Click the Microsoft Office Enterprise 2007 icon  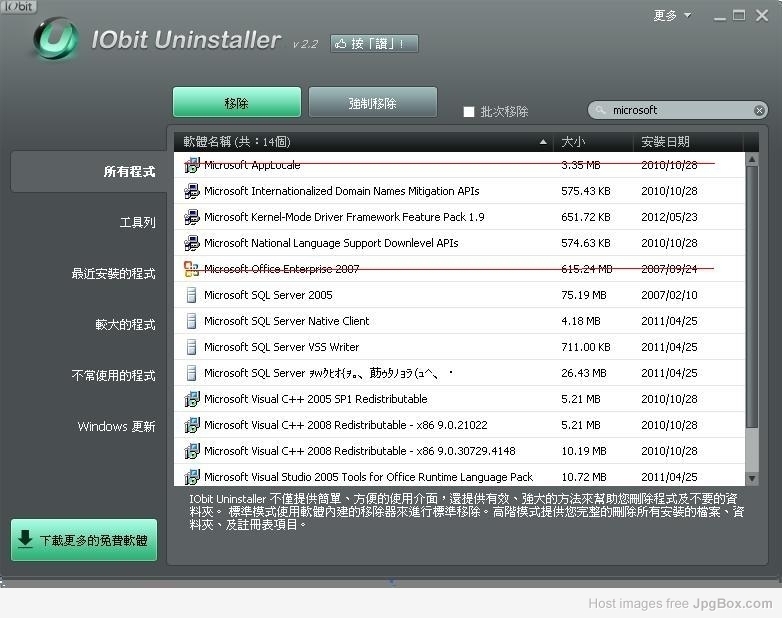192,269
